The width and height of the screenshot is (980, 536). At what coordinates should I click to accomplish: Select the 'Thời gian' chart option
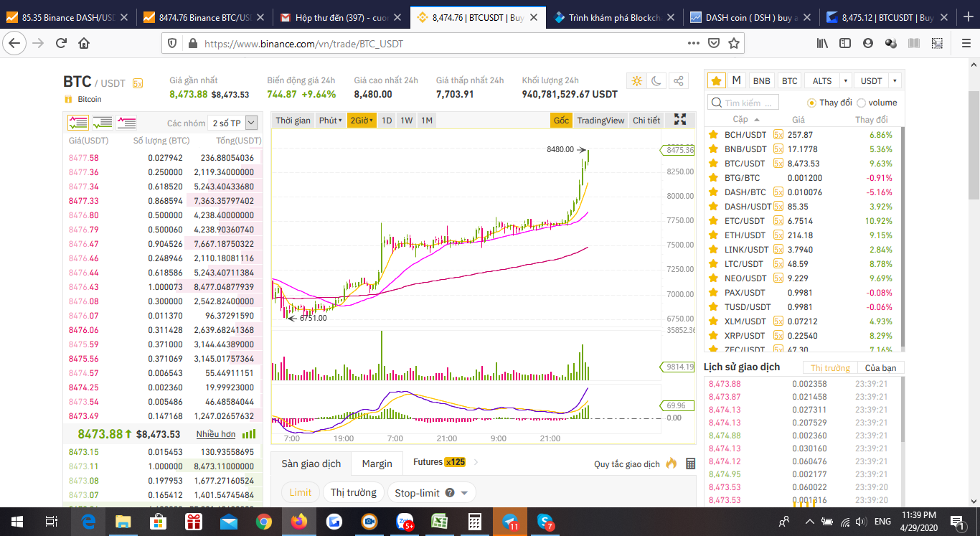(293, 121)
